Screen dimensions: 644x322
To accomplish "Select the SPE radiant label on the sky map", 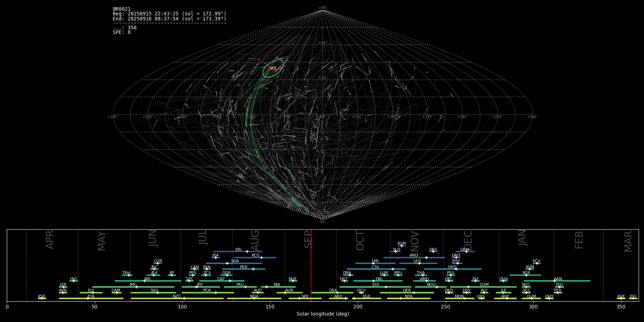I will (273, 68).
